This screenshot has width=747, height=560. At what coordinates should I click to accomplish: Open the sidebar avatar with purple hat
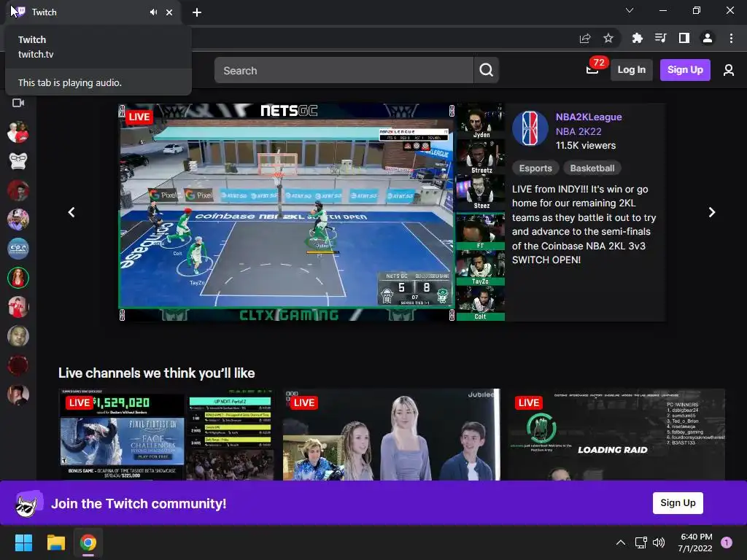pos(18,219)
